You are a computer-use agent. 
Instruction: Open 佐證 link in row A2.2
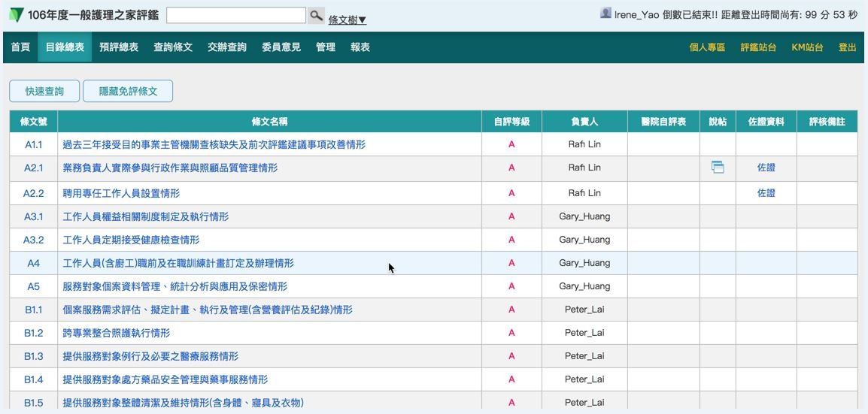766,193
